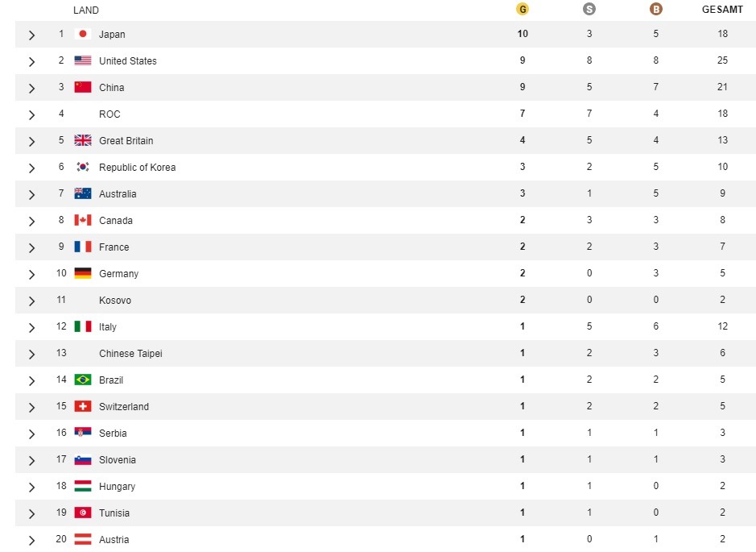Open the Republic of Korea entry
Image resolution: width=756 pixels, height=552 pixels.
(x=137, y=167)
